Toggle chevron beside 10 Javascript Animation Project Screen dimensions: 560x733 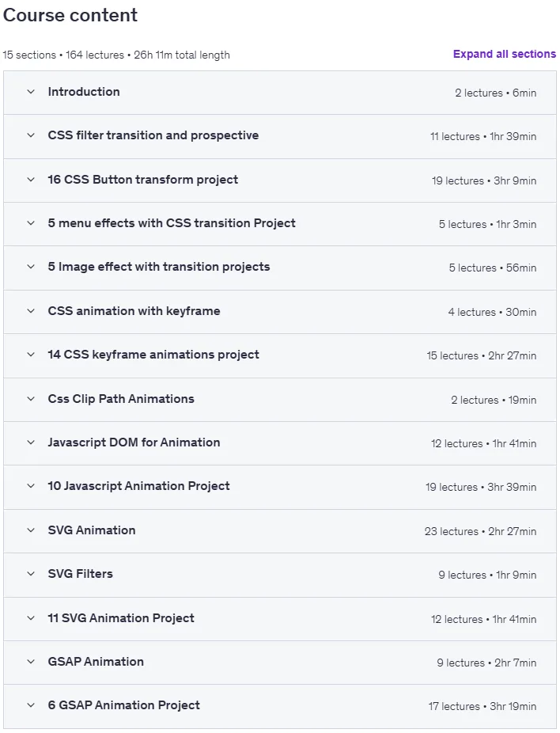pyautogui.click(x=31, y=486)
